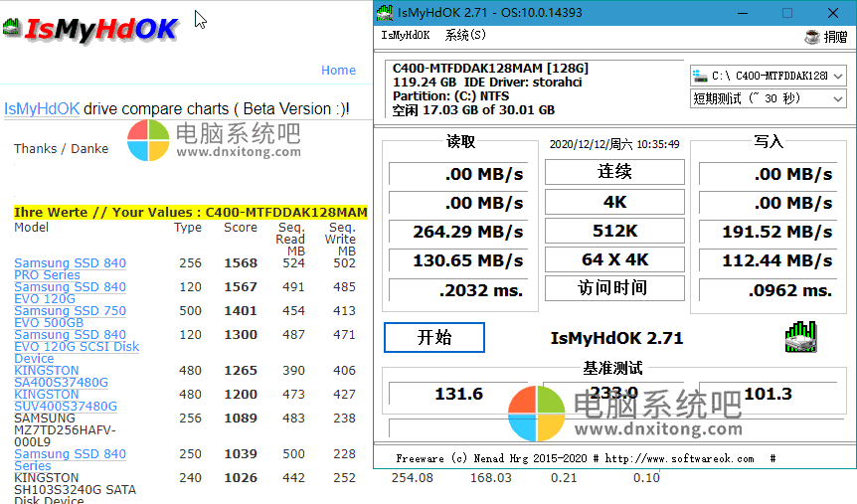Click the .2032 ms. read access time field
The height and width of the screenshot is (504, 857).
458,290
